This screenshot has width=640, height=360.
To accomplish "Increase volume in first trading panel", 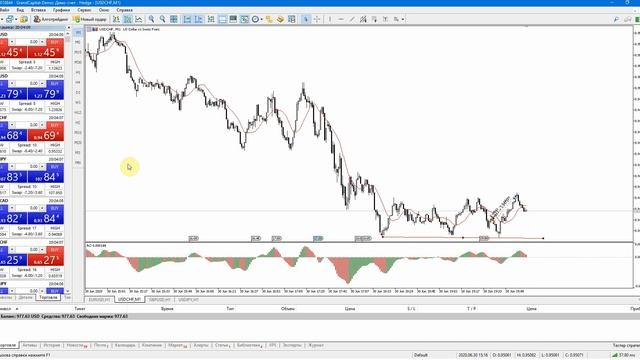I will point(42,42).
